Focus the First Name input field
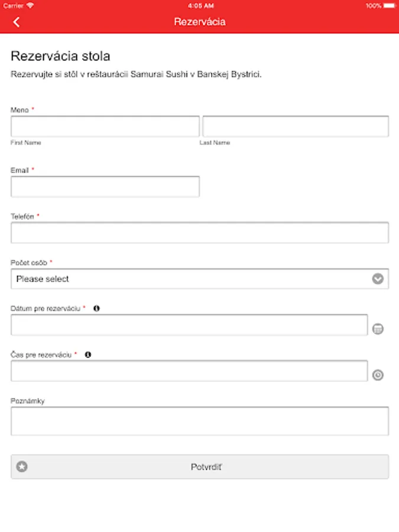The image size is (399, 532). click(105, 126)
